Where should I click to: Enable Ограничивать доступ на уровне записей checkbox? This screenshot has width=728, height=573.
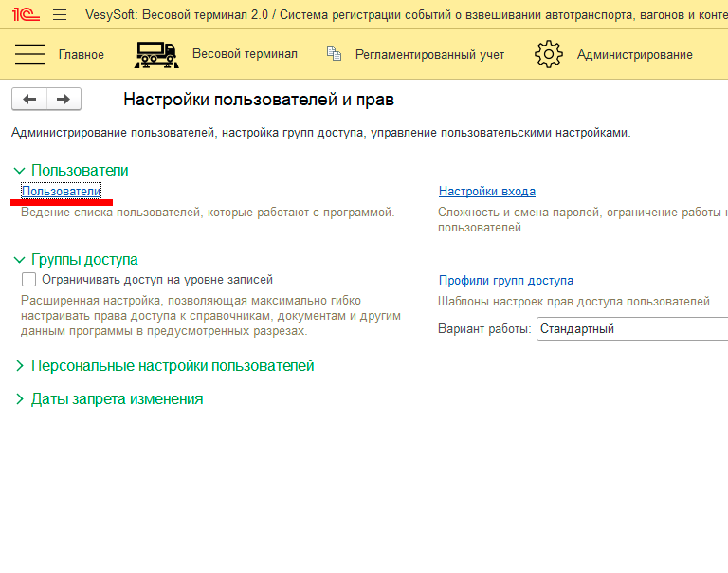tap(28, 280)
